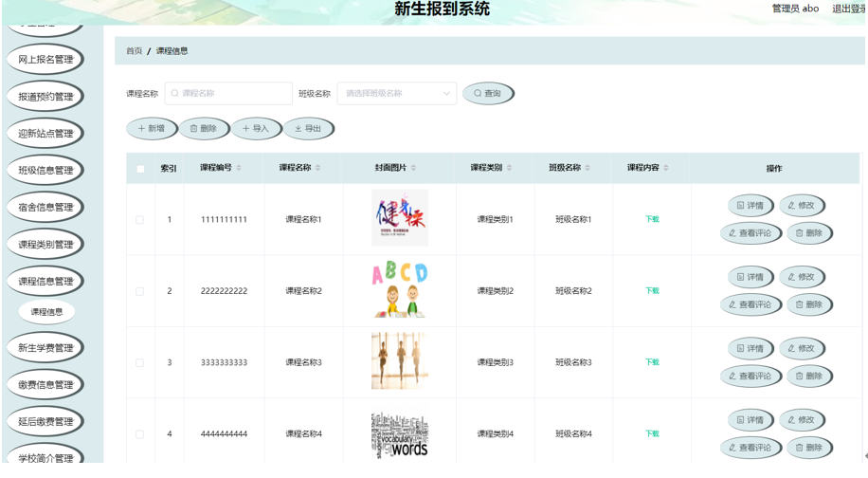Open 宿舍信息管理 sidebar menu
Screen dimensions: 868x478
coord(45,207)
